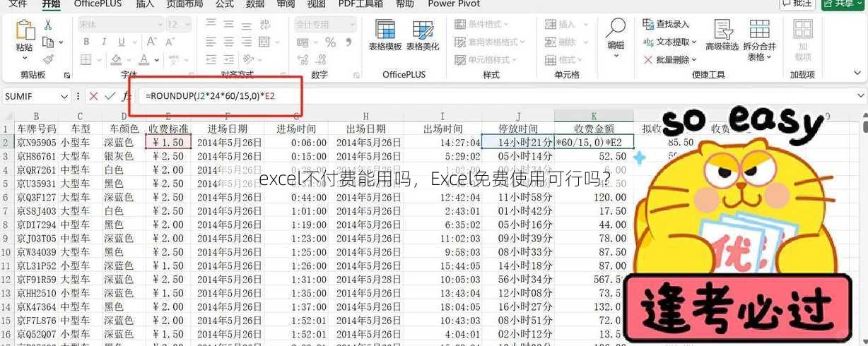Screen dimensions: 868x346
Task: Click 共享 share button
Action: (x=842, y=4)
